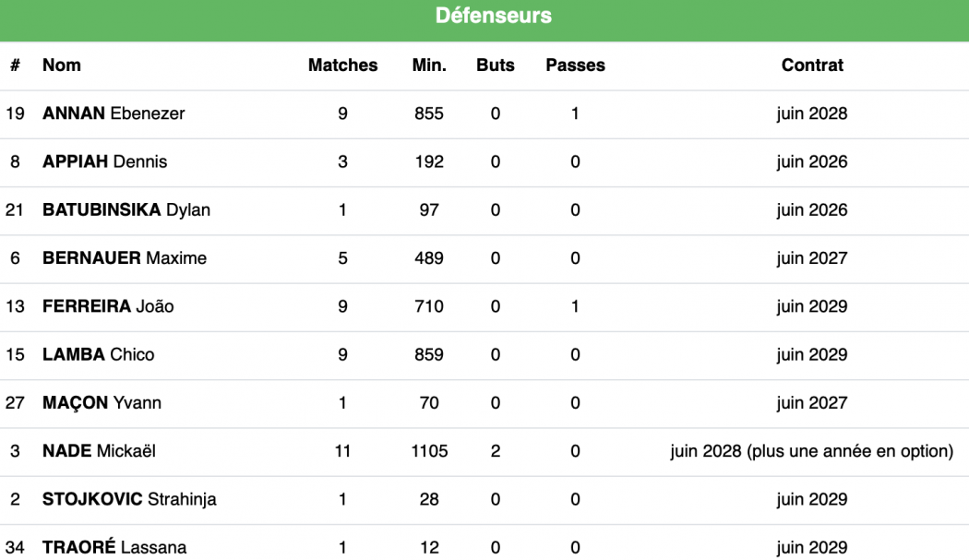Click NADE's 1105 minutes cell

pyautogui.click(x=429, y=451)
